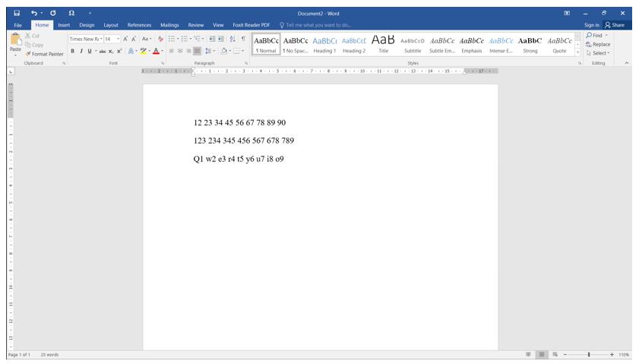639x364 pixels.
Task: Click the Format Painter tool
Action: [x=48, y=53]
